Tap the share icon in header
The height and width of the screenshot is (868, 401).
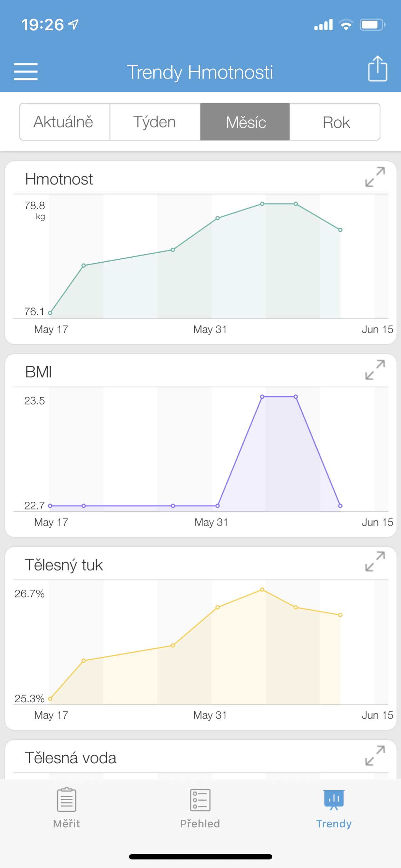377,69
